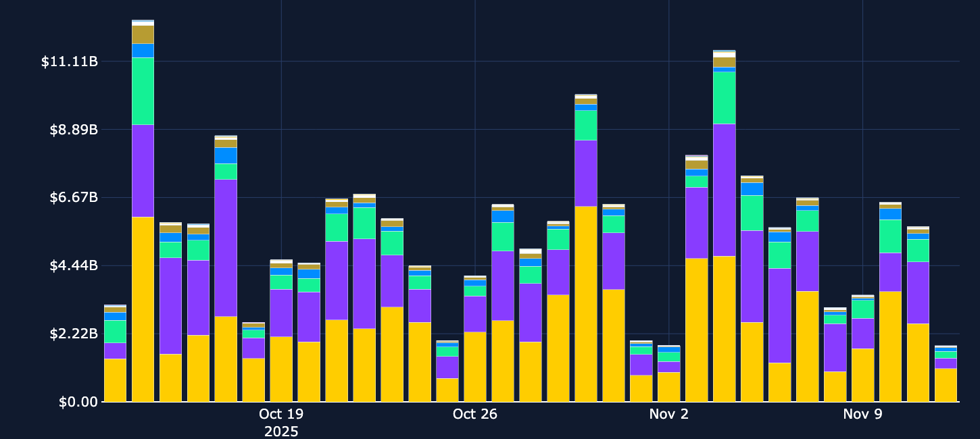Click the $4.44B y-axis label
The image size is (980, 439).
74,266
